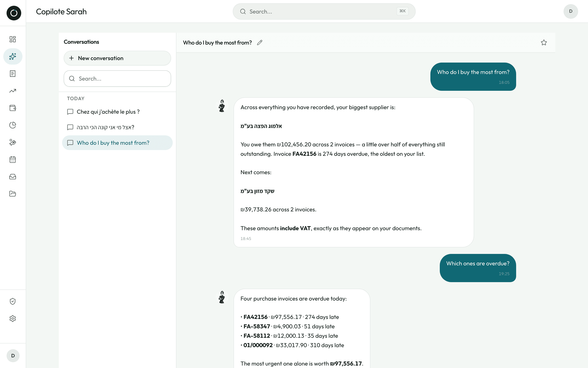This screenshot has height=368, width=588.
Task: Focus the global Search bar
Action: pos(324,11)
